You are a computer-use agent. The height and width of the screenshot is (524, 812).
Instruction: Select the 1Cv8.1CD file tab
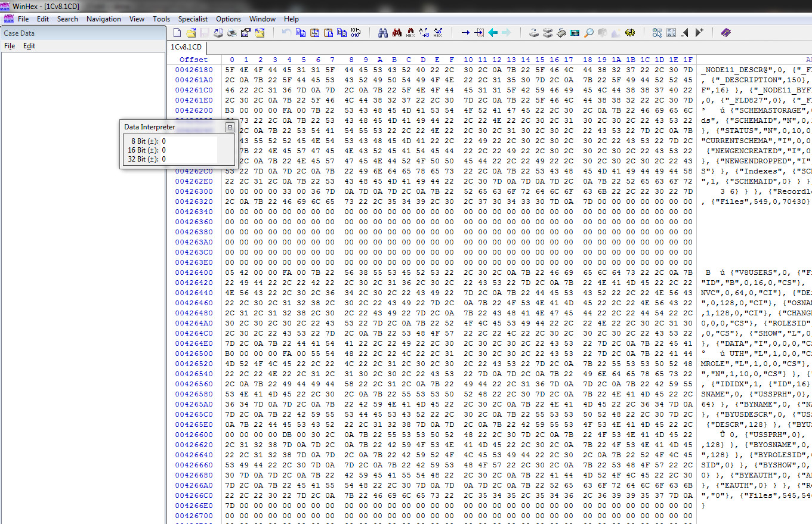pos(186,47)
